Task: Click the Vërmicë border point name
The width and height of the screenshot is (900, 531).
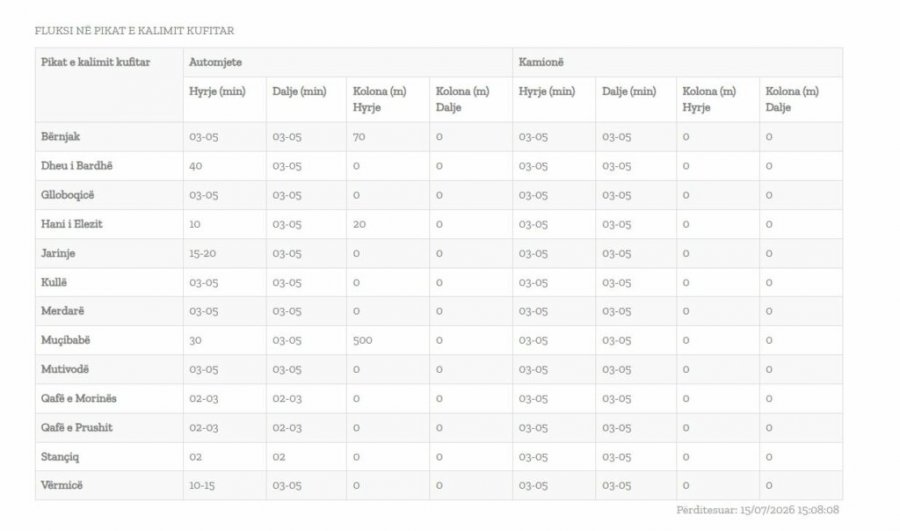Action: [x=61, y=486]
